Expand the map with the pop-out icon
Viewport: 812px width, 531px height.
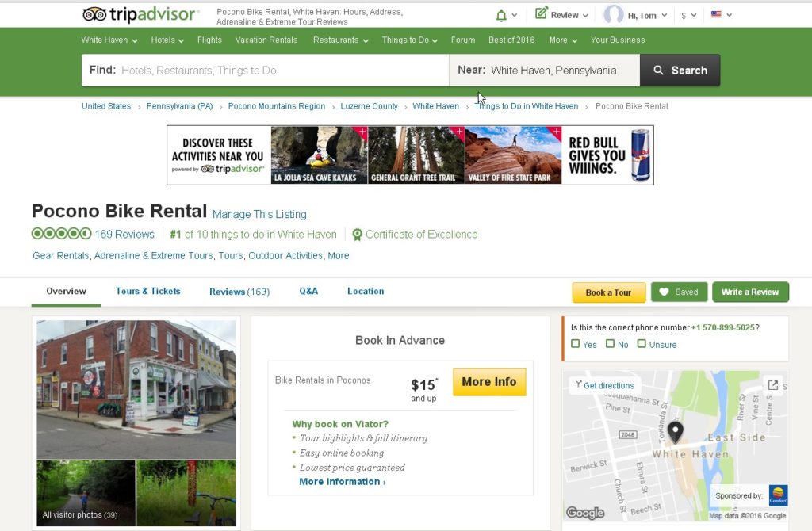772,385
